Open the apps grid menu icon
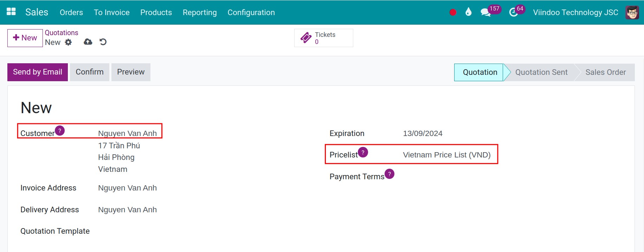The image size is (644, 252). (11, 12)
